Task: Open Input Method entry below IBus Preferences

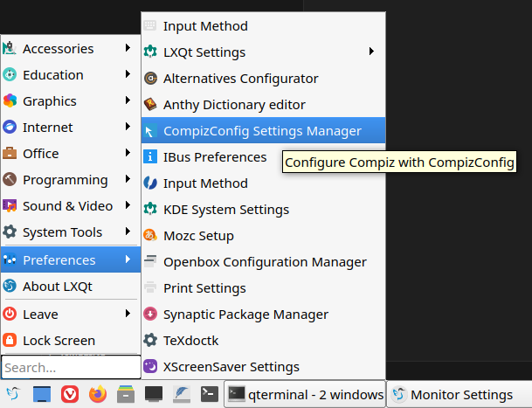Action: point(263,183)
